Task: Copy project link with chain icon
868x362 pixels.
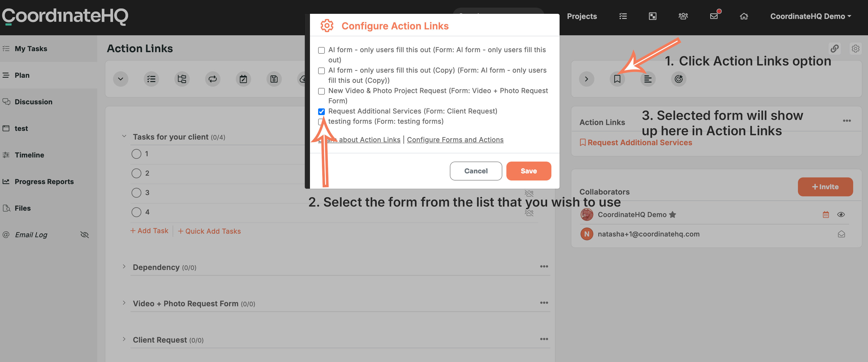Action: pos(834,49)
